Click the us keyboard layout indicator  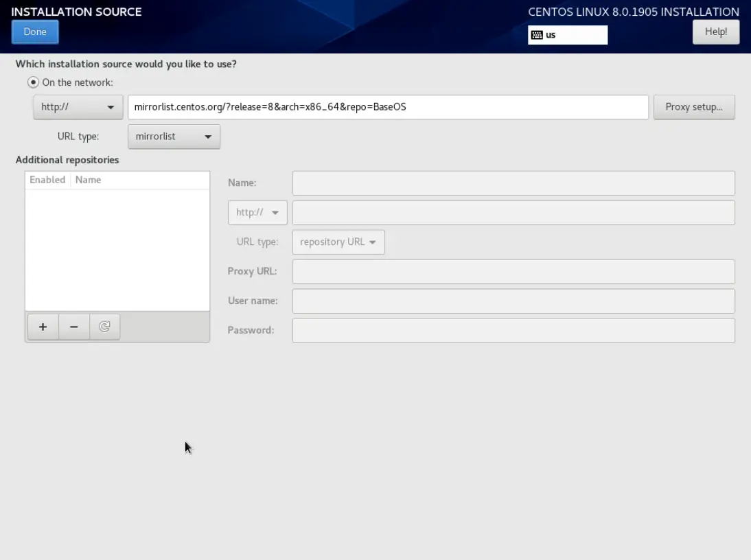(568, 35)
